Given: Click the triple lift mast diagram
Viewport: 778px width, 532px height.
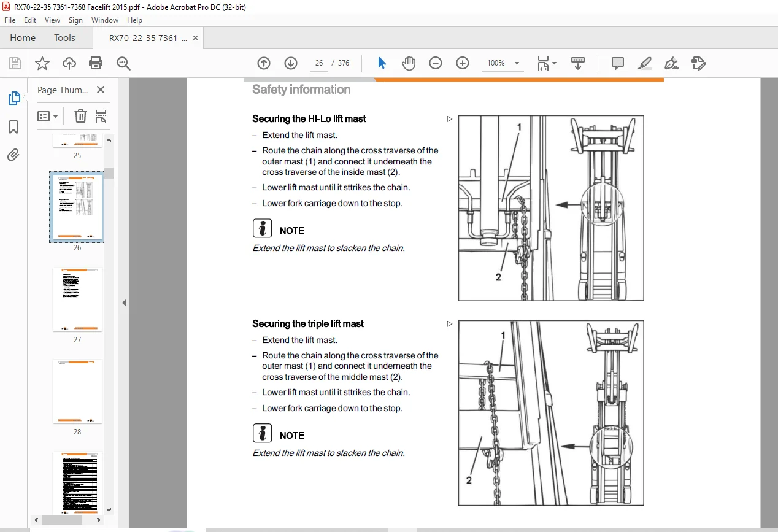Looking at the screenshot, I should [x=551, y=414].
